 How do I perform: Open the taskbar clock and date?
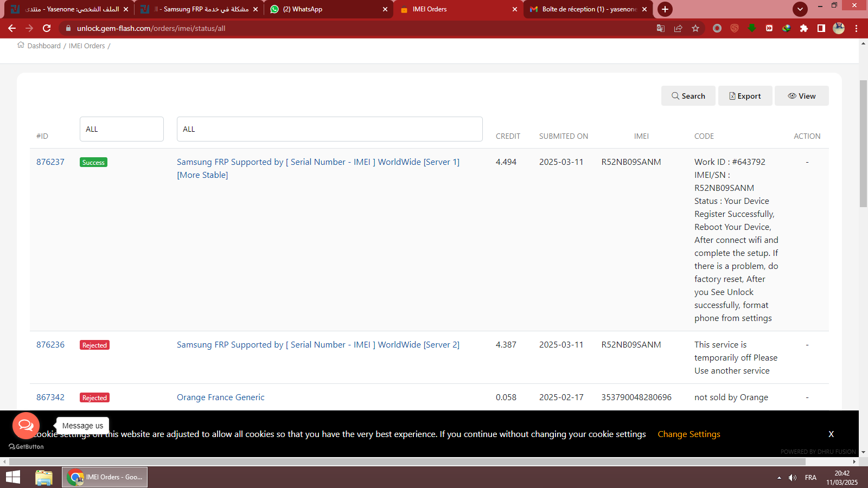tap(842, 478)
